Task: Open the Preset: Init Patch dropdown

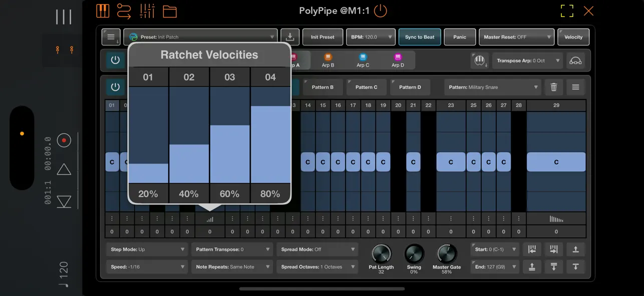Action: [x=200, y=36]
